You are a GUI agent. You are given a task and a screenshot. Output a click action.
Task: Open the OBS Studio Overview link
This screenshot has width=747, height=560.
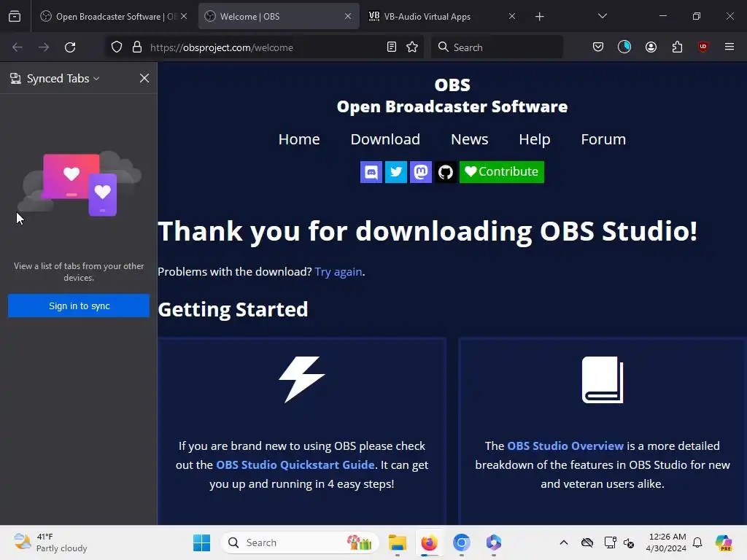click(x=565, y=446)
